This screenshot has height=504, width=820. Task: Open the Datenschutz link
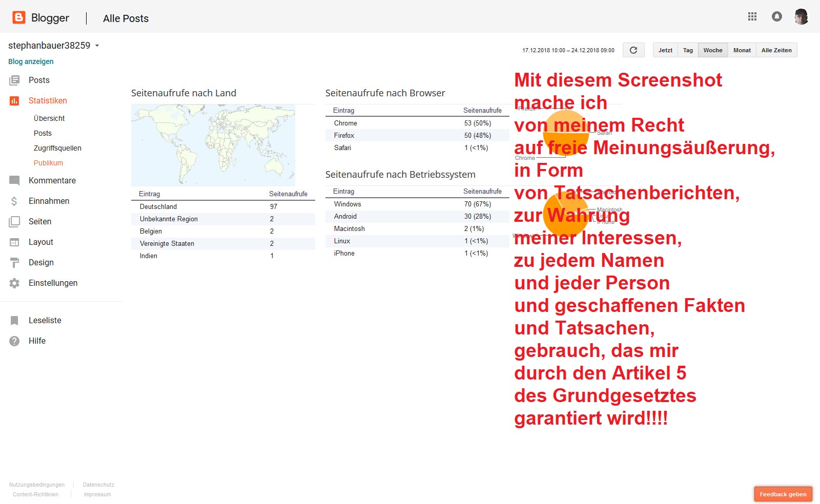(98, 485)
